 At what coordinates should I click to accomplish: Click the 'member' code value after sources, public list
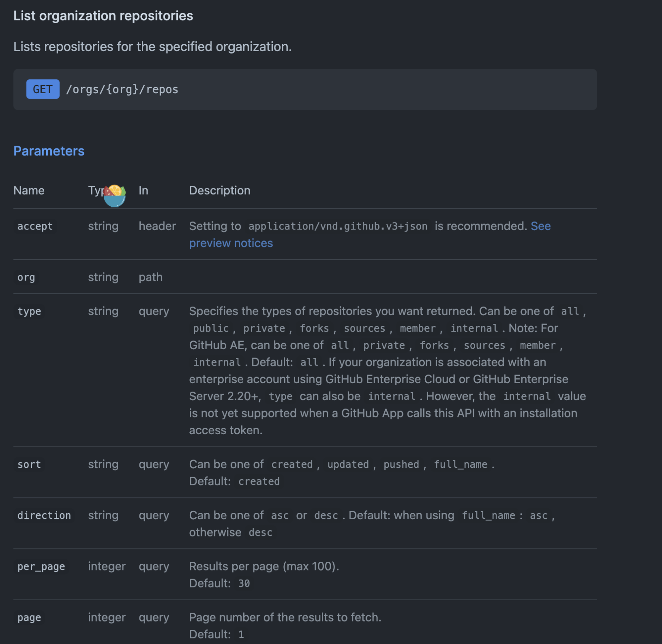(418, 328)
